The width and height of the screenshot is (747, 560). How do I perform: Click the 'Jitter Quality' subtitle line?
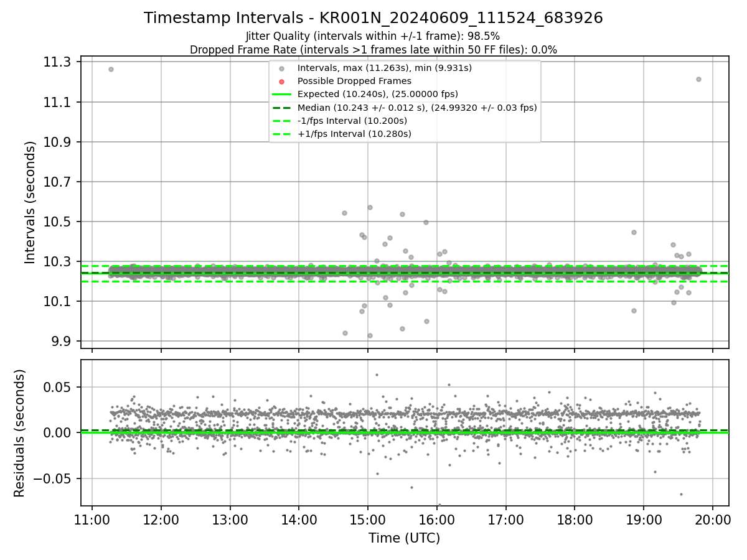[x=373, y=36]
